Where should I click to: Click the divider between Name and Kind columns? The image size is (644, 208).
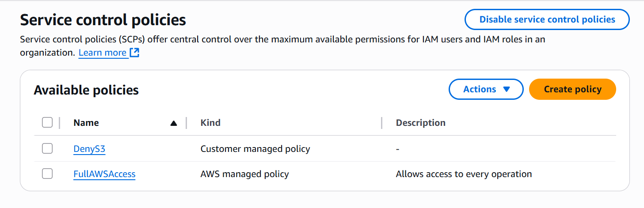187,123
